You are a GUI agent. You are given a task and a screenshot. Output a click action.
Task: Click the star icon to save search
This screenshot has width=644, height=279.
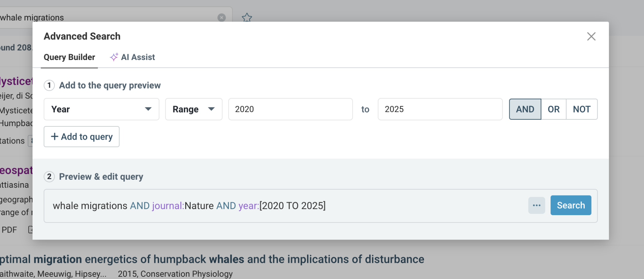tap(247, 17)
